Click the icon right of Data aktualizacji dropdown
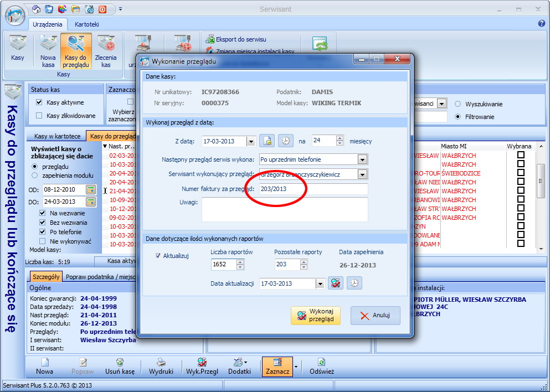The width and height of the screenshot is (550, 392). 335,283
